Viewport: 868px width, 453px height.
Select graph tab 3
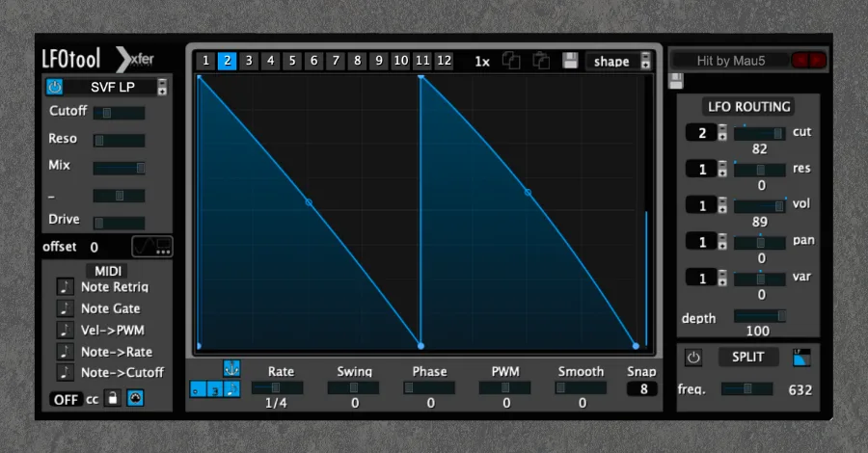click(x=249, y=61)
